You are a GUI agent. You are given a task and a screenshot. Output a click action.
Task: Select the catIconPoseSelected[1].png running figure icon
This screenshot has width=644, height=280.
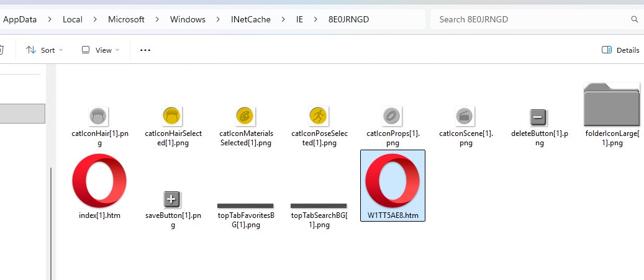319,116
